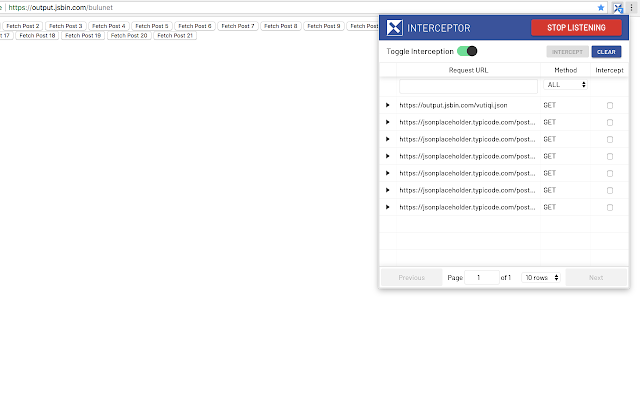Clear the request list with CLEAR
The image size is (640, 400).
(x=606, y=52)
